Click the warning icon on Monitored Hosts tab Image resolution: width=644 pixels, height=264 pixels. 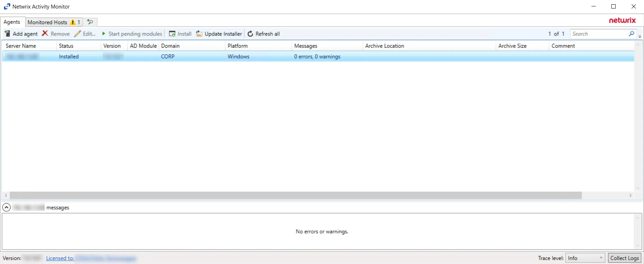pyautogui.click(x=73, y=22)
